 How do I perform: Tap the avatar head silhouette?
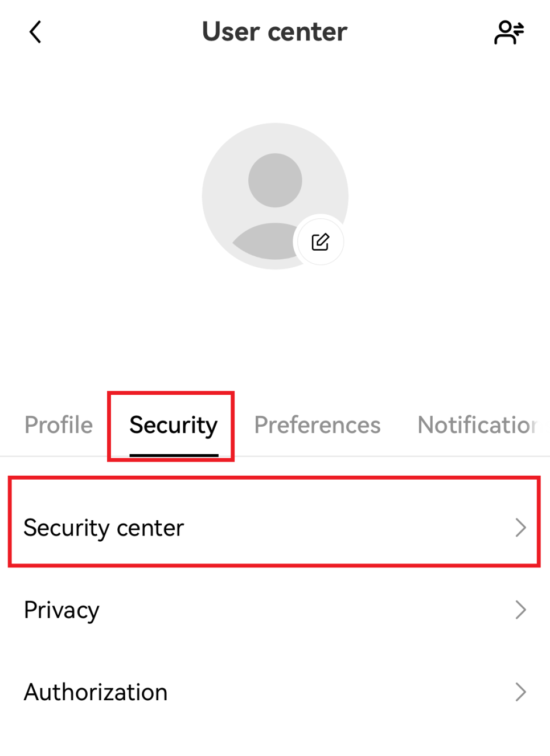pyautogui.click(x=275, y=180)
